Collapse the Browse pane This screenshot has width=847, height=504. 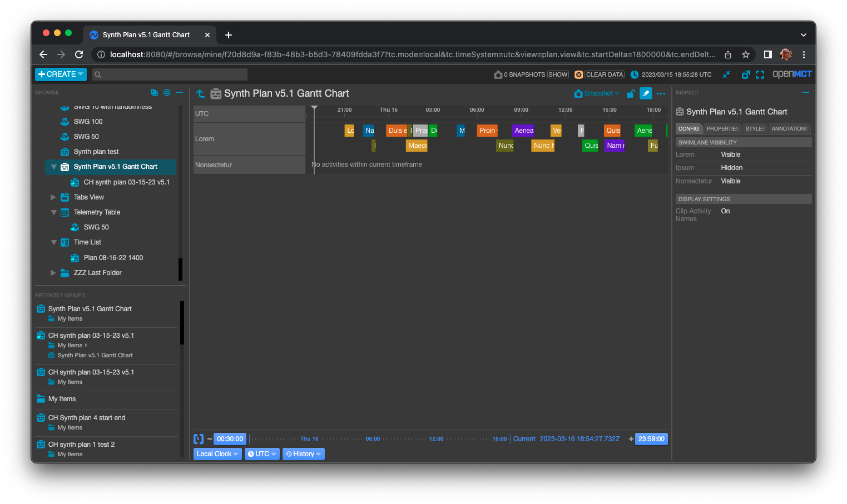tap(180, 92)
